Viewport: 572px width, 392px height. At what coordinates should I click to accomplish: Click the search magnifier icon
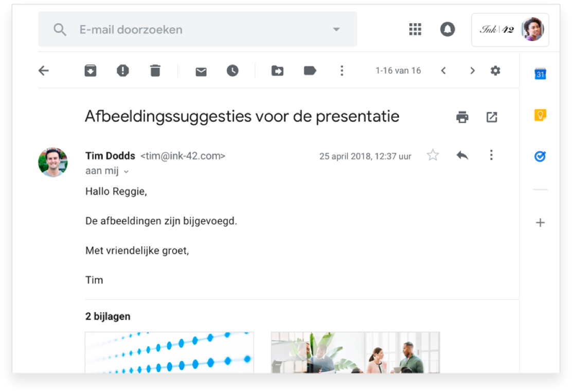pyautogui.click(x=60, y=29)
